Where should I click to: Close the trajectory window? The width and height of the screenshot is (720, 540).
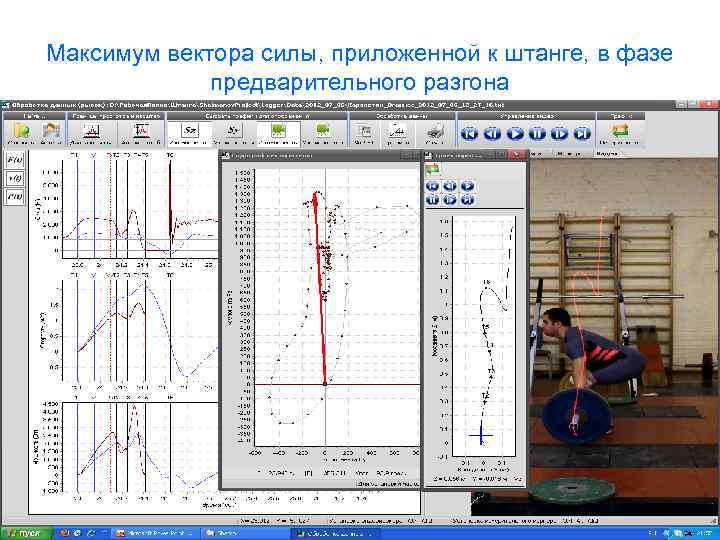[x=517, y=155]
